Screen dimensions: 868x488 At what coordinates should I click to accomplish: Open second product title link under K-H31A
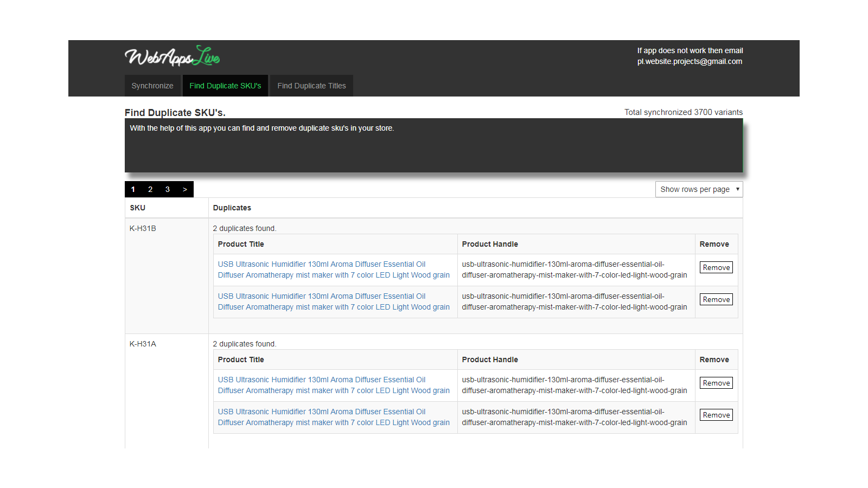point(333,417)
